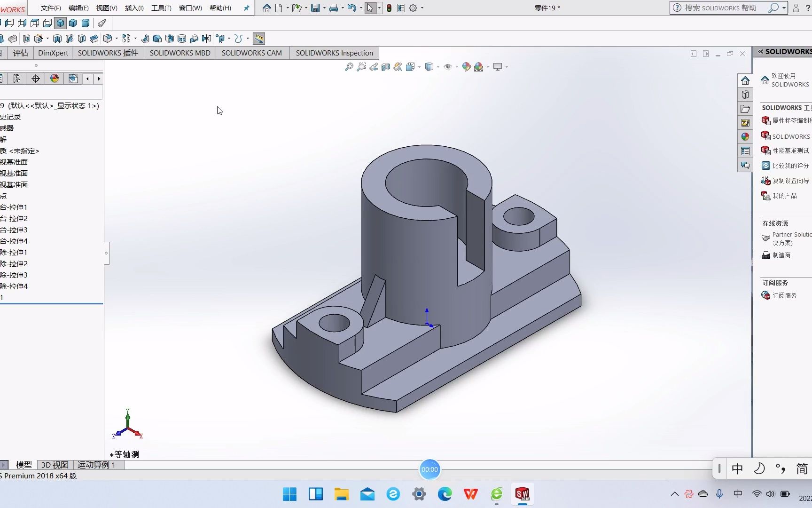This screenshot has height=508, width=812.
Task: Click the Appearances/Scenes colored sphere icon
Action: 745,136
